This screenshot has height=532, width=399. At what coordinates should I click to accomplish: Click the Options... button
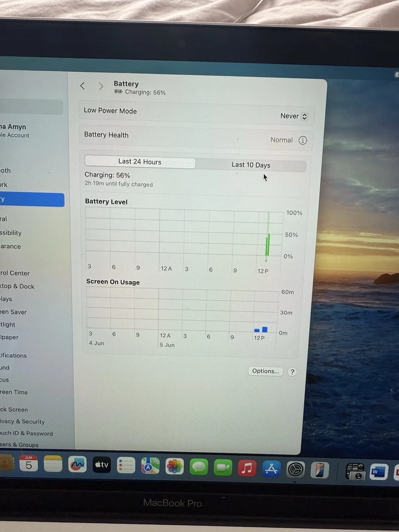point(265,371)
